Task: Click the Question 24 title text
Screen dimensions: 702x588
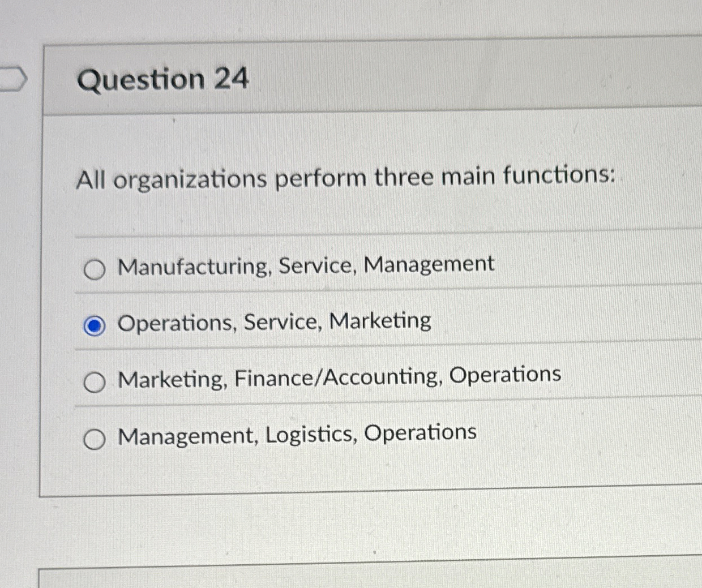Action: pos(164,79)
